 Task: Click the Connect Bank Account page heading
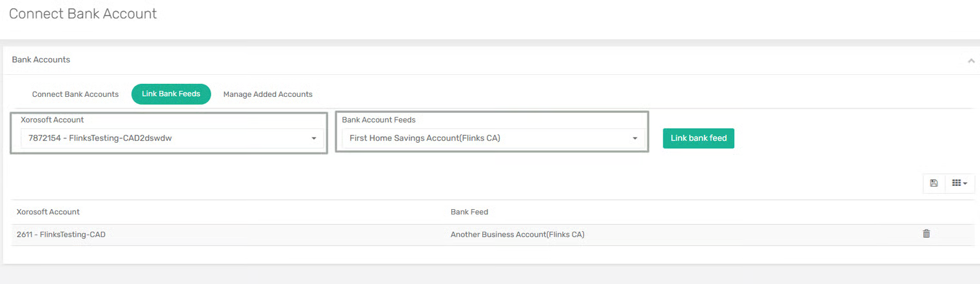tap(83, 14)
